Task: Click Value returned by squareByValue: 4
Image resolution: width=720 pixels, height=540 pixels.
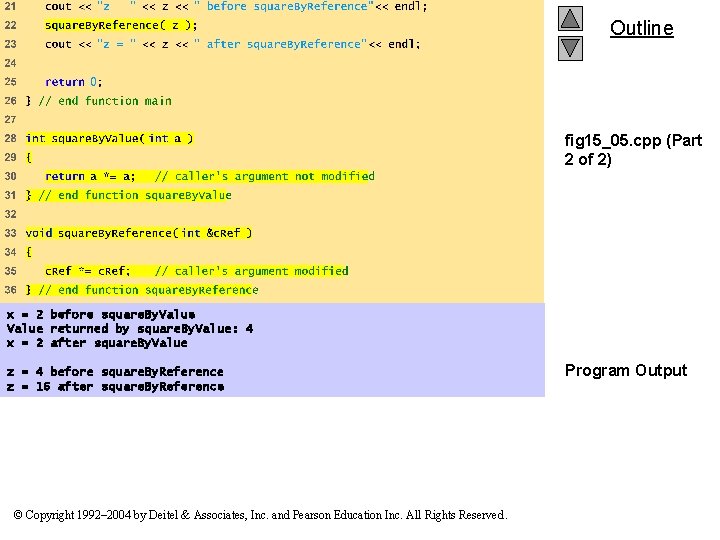Action: (130, 329)
